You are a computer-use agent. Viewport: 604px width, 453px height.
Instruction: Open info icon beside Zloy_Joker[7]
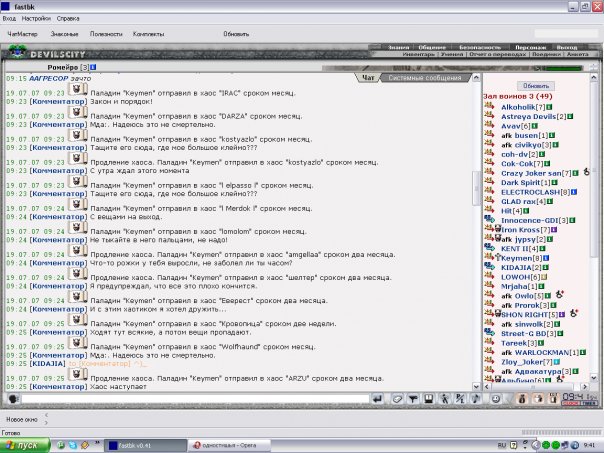[556, 362]
